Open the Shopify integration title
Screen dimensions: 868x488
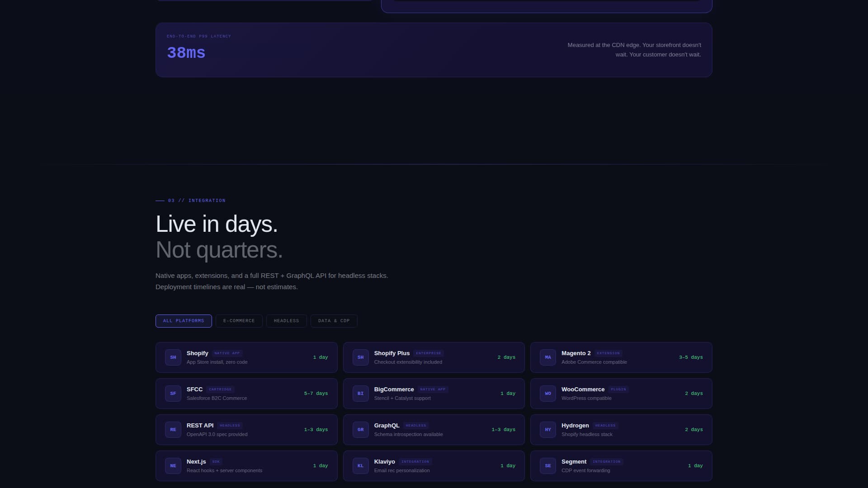198,353
